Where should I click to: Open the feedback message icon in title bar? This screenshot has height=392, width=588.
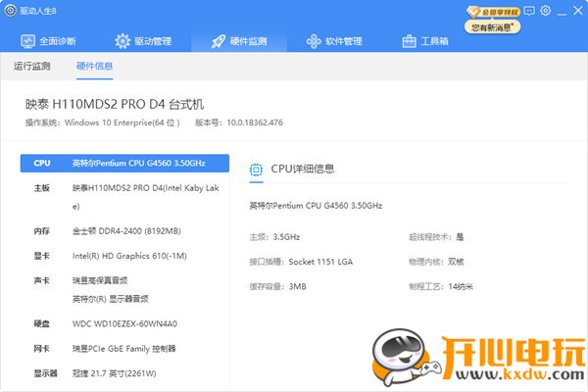[529, 11]
